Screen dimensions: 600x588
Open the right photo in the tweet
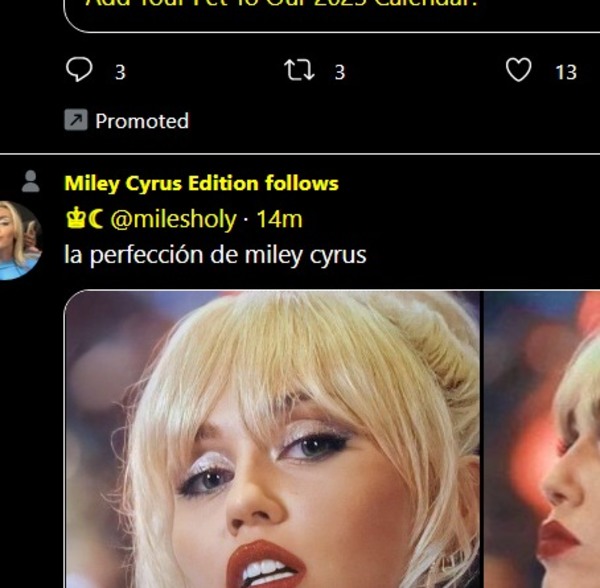[543, 440]
